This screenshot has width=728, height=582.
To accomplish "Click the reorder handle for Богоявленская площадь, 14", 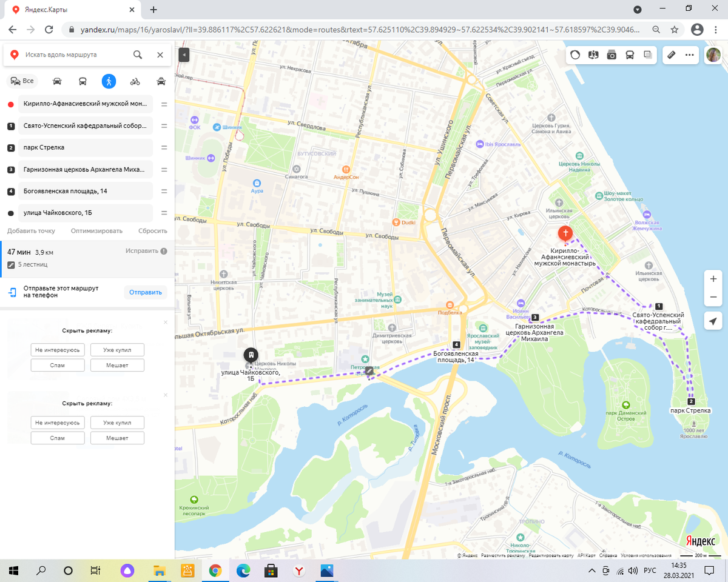I will (164, 191).
